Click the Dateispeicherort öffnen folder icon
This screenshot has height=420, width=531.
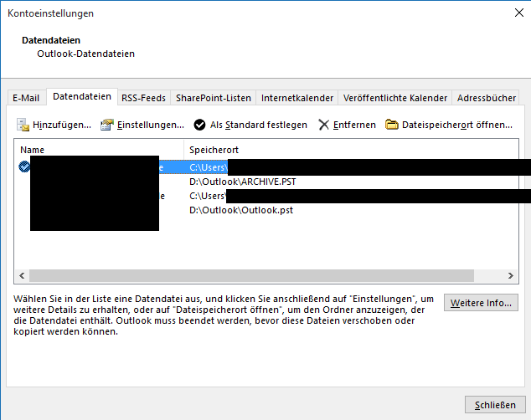click(x=391, y=125)
